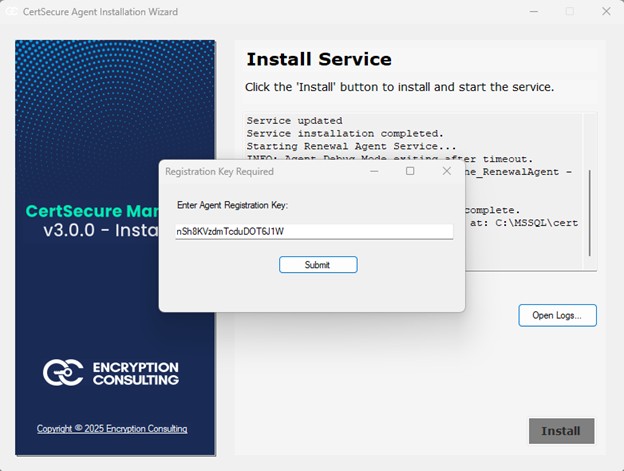Image resolution: width=624 pixels, height=471 pixels.
Task: Click the greyed Install button
Action: (x=561, y=431)
